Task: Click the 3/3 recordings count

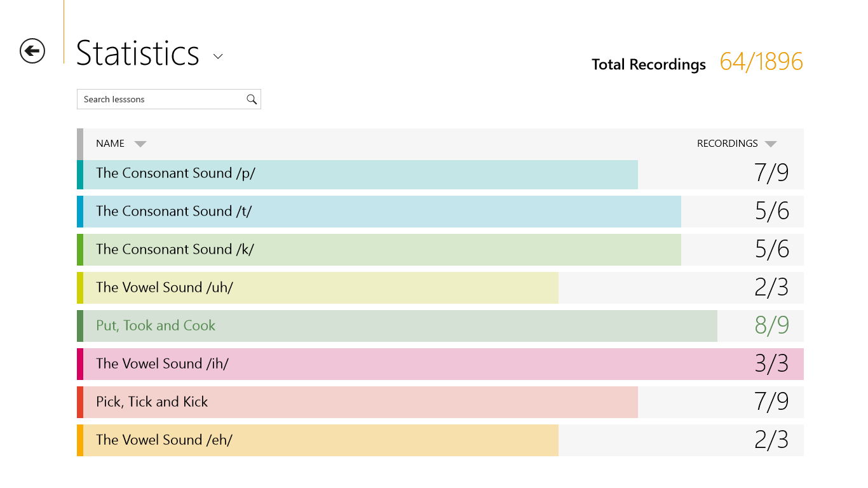Action: [771, 364]
